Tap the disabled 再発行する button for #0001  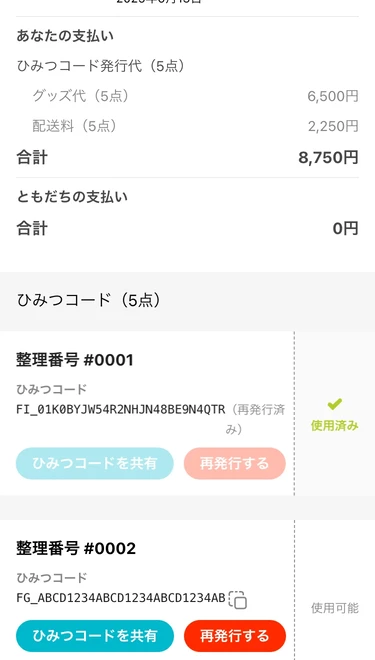(235, 463)
